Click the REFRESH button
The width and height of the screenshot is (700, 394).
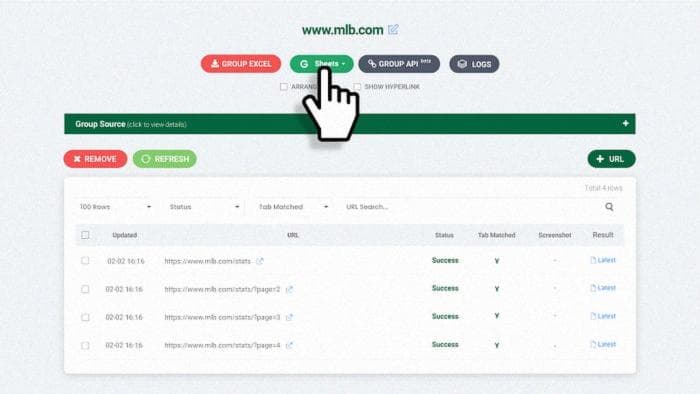pyautogui.click(x=165, y=159)
